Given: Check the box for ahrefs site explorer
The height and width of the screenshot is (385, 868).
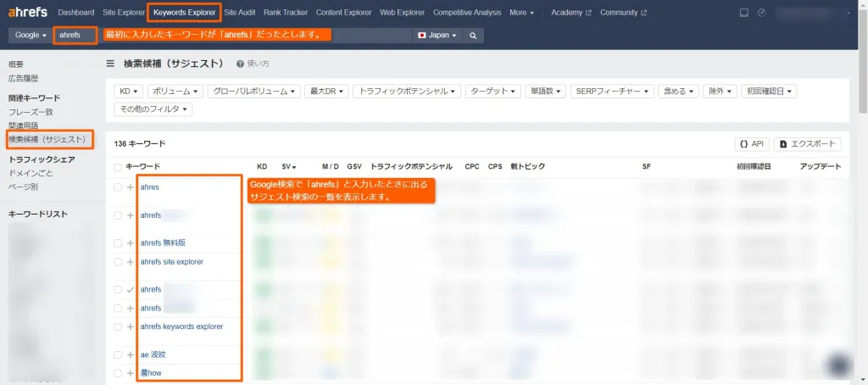Looking at the screenshot, I should coord(117,261).
